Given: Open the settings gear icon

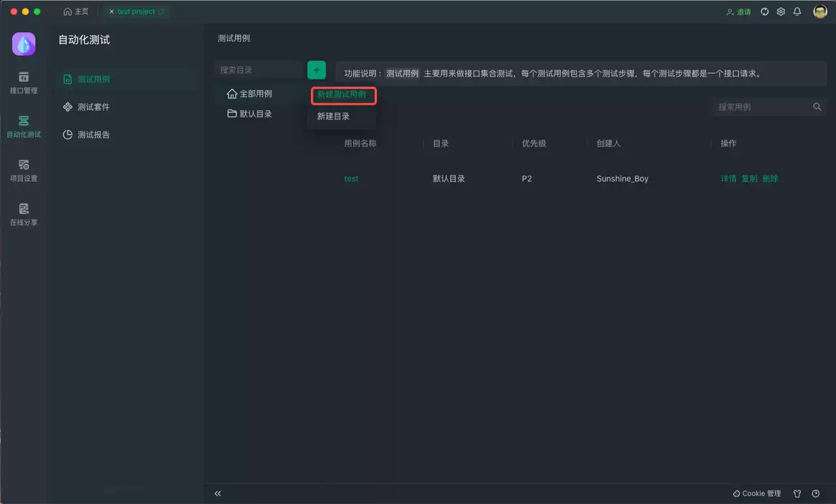Looking at the screenshot, I should [780, 12].
